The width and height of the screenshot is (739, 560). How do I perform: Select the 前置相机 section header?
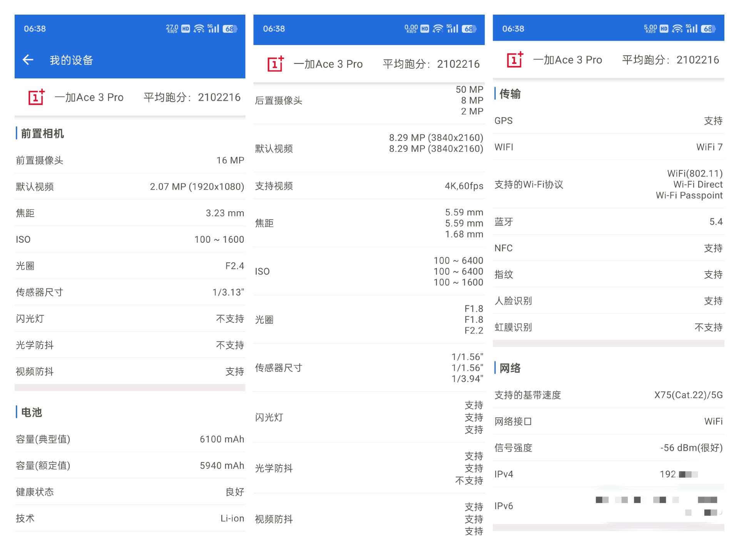pyautogui.click(x=42, y=133)
